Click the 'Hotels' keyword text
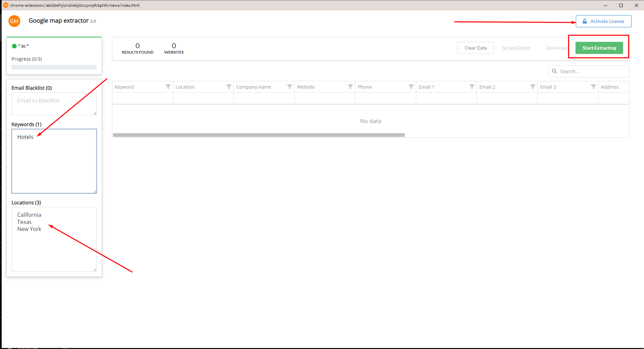 [x=25, y=137]
